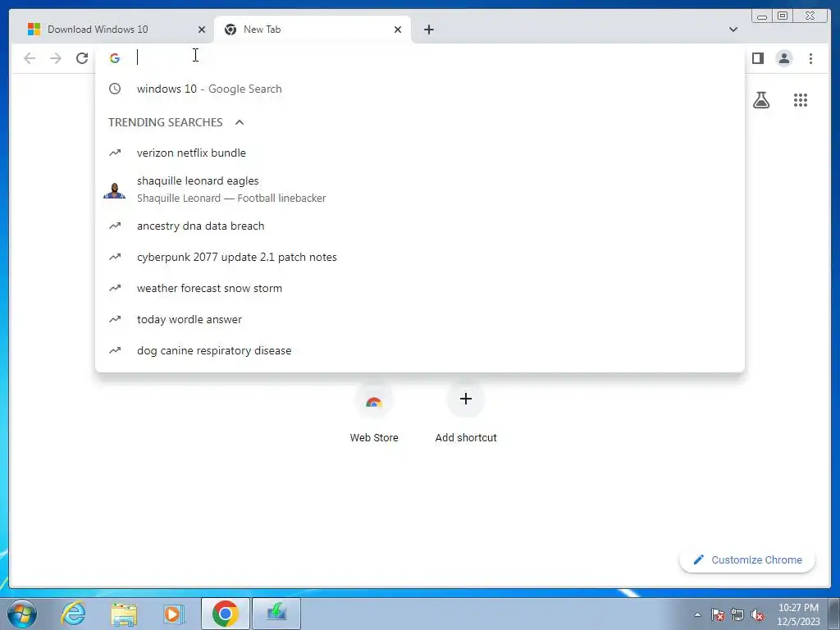Screen dimensions: 840x630
Task: Open Windows Explorer from the taskbar
Action: coord(124,614)
